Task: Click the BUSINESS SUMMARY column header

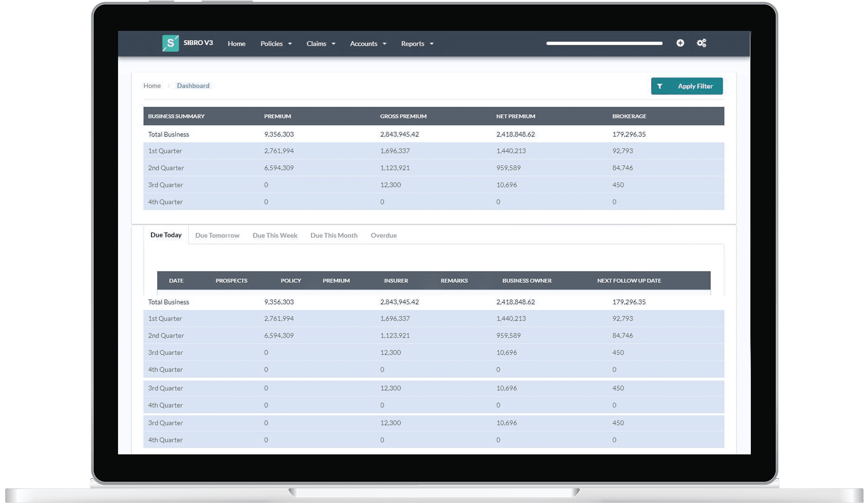Action: point(176,116)
